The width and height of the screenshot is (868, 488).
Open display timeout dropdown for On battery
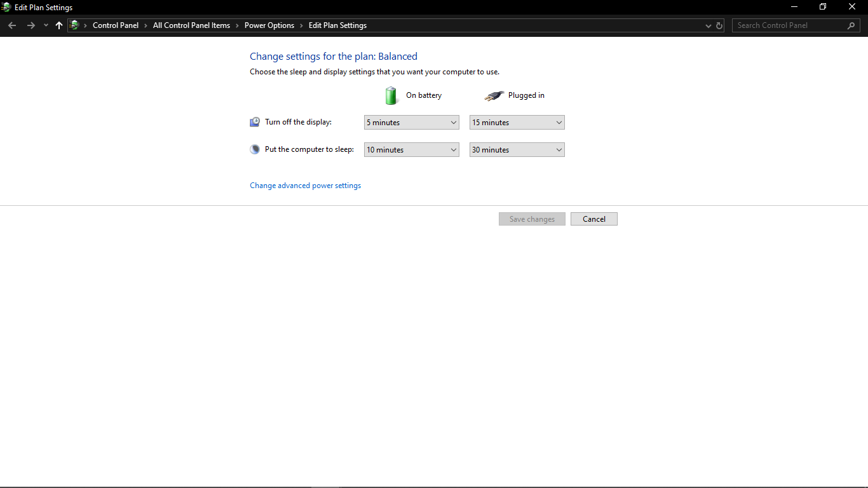tap(411, 123)
